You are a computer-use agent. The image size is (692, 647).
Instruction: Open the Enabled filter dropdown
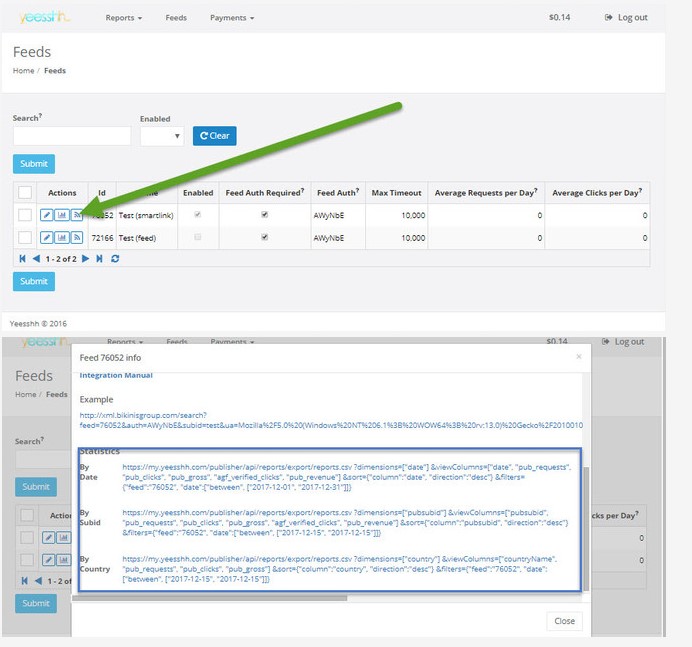click(x=161, y=136)
